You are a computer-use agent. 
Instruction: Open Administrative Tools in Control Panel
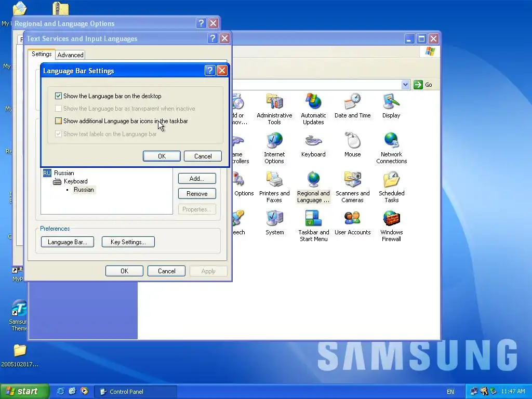[274, 109]
